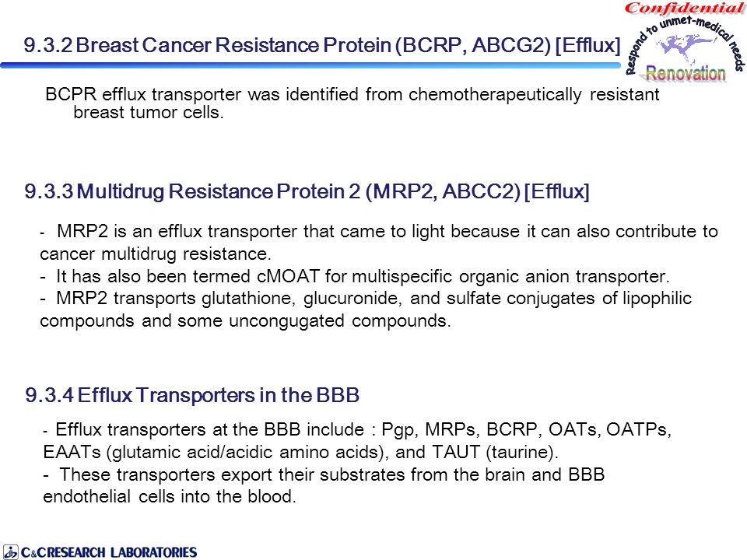Click the C&CRESEARCH LABORATORIES footer text

pyautogui.click(x=109, y=552)
